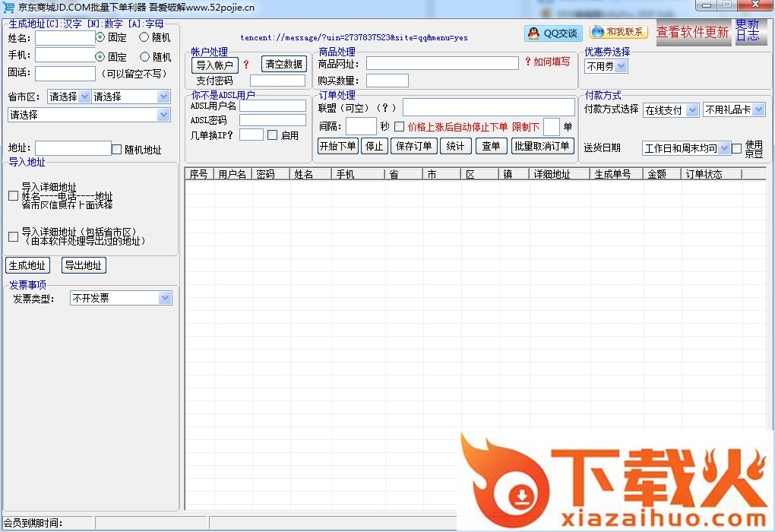The width and height of the screenshot is (775, 532).
Task: Toggle 价格上涨后自动停止下单 checkbox
Action: coord(400,127)
